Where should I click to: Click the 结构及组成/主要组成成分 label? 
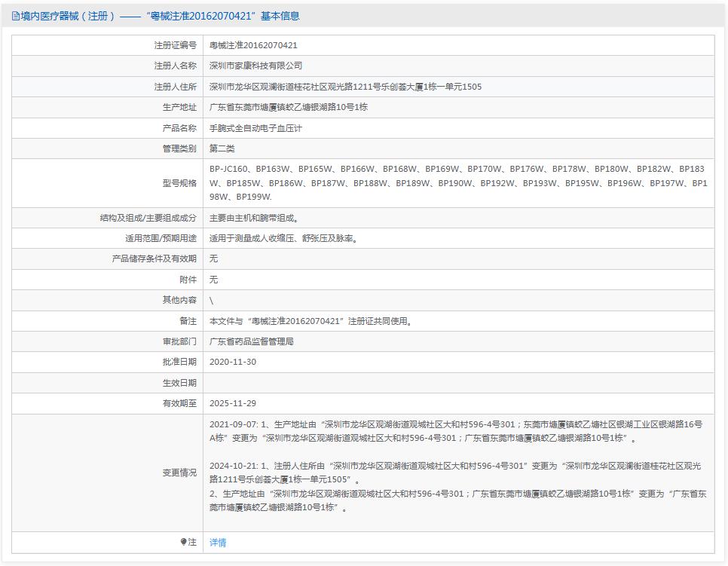pyautogui.click(x=148, y=218)
